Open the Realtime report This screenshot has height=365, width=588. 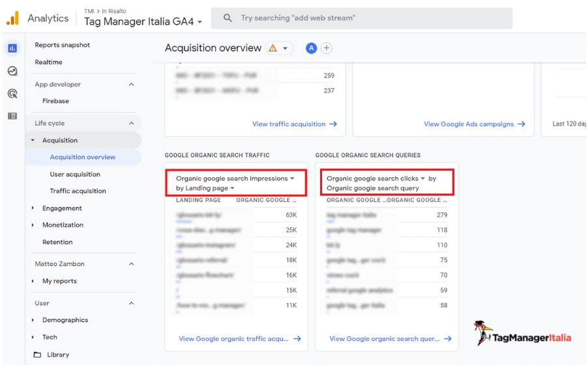(48, 63)
